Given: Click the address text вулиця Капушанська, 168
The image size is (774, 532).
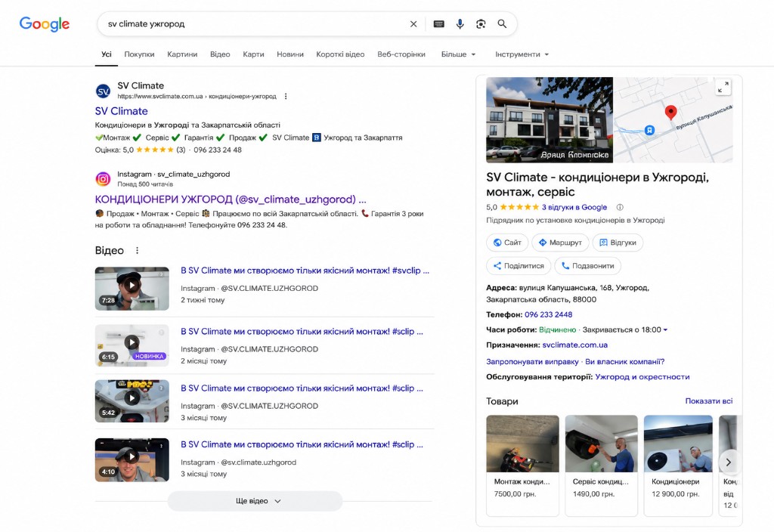Looking at the screenshot, I should point(565,288).
